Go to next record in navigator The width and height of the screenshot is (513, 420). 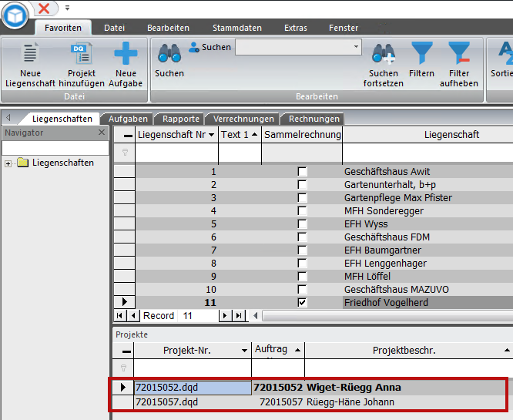(225, 316)
